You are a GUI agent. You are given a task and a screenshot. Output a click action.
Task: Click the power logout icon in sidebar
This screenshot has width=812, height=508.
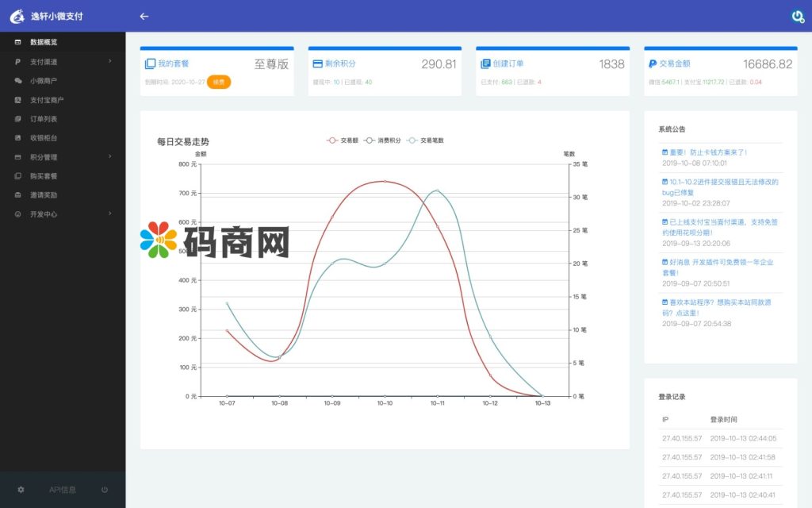[105, 489]
